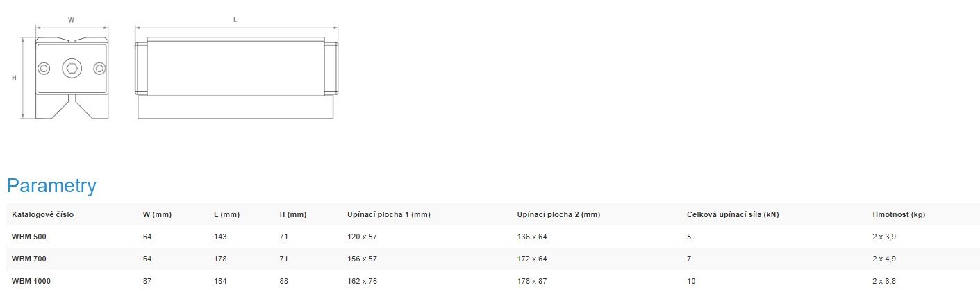Click the L (mm) column header
980x292 pixels.
[228, 215]
